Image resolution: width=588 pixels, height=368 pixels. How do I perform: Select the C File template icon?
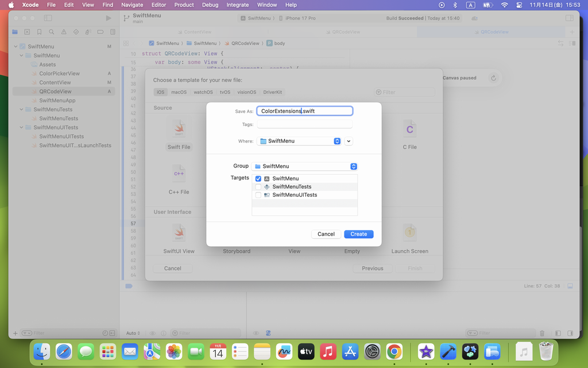point(409,129)
